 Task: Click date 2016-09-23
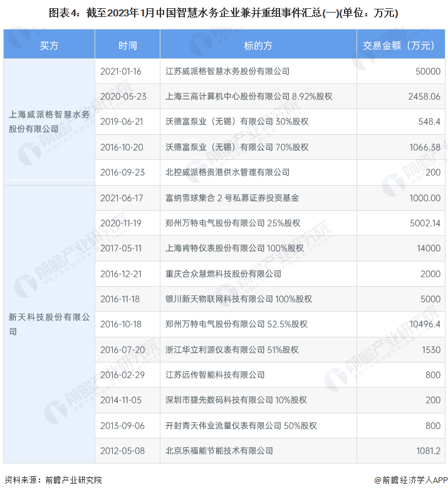123,172
